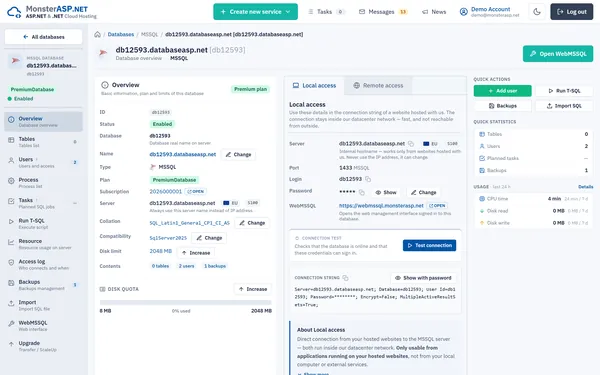Open Access log in the sidebar

pos(43,264)
